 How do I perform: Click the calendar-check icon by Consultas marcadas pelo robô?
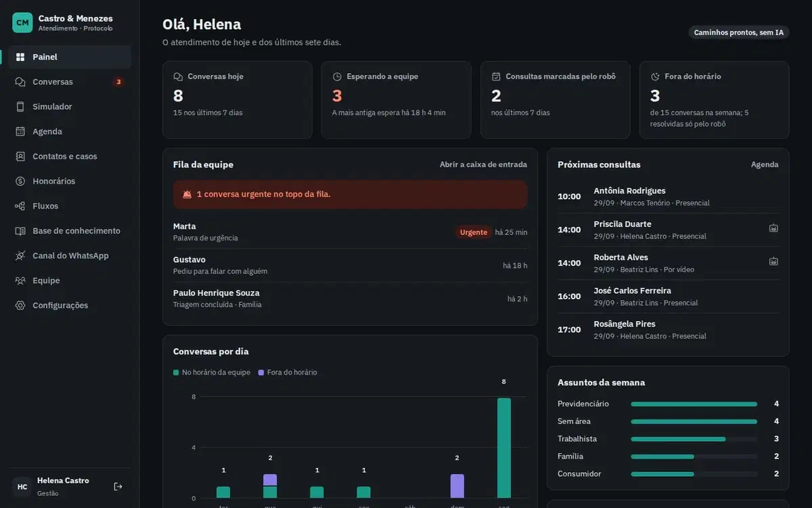[x=496, y=77]
